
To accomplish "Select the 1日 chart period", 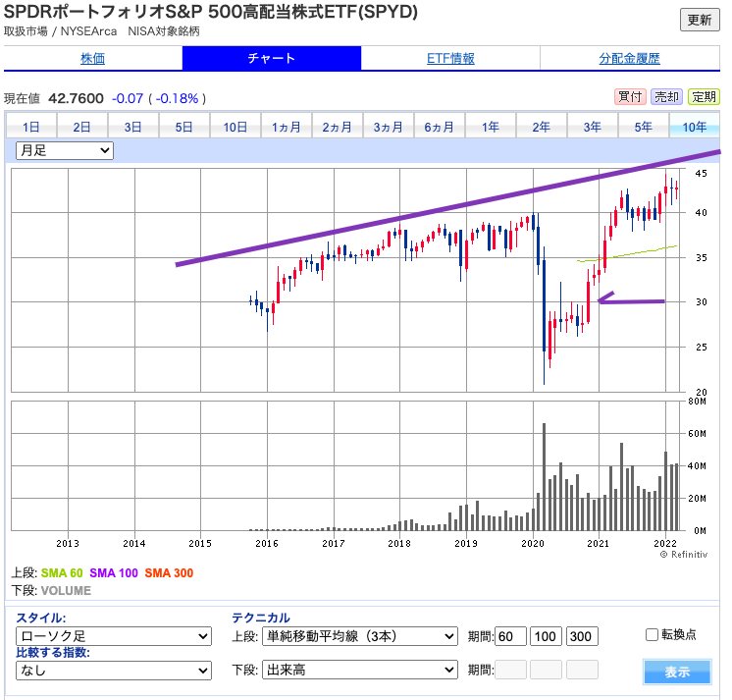I will coord(31,126).
